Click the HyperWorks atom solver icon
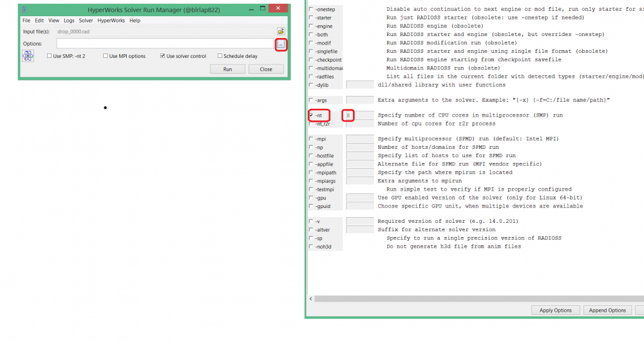 (x=28, y=56)
